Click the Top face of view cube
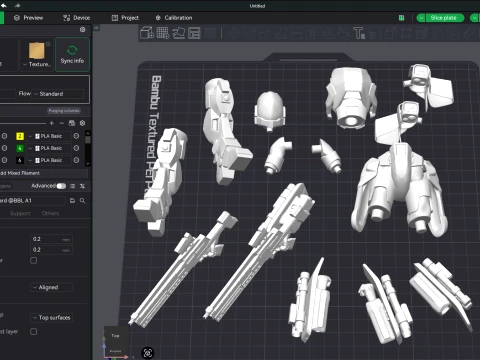 [x=115, y=336]
